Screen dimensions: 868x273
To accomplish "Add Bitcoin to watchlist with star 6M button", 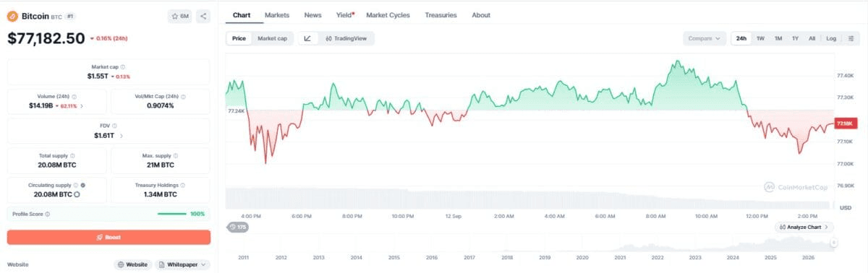I will [x=179, y=16].
